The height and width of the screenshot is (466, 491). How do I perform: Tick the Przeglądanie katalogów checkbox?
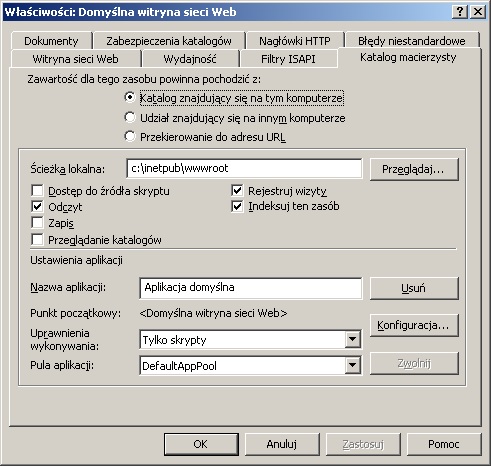[37, 240]
